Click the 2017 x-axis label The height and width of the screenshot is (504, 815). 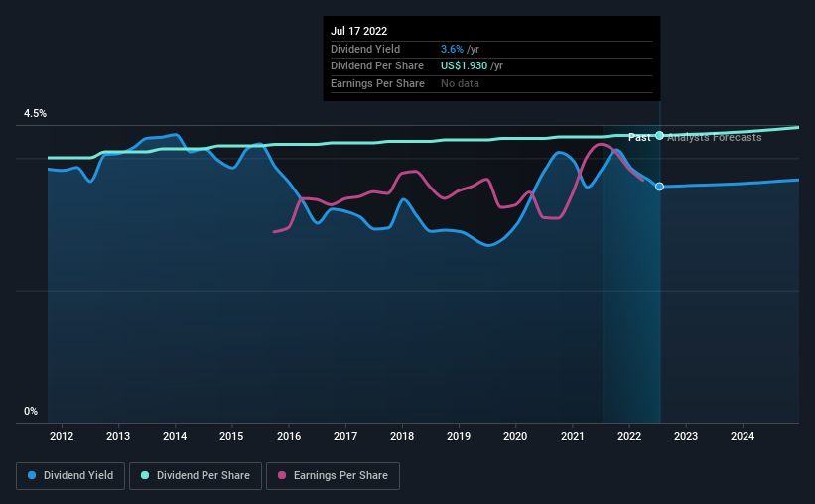point(345,436)
